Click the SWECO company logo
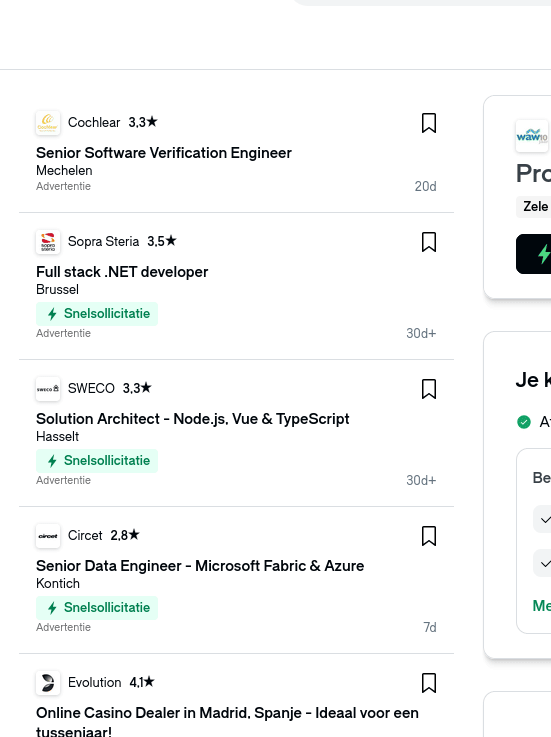The height and width of the screenshot is (737, 551). [48, 389]
